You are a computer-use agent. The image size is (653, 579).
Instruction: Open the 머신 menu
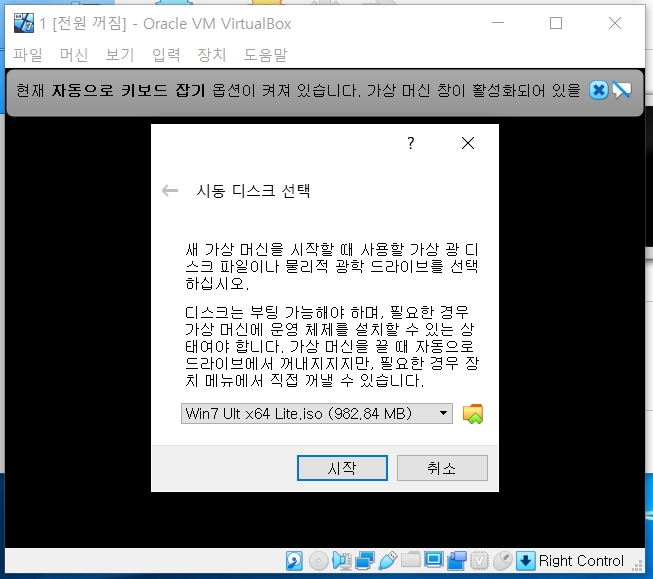pyautogui.click(x=74, y=55)
